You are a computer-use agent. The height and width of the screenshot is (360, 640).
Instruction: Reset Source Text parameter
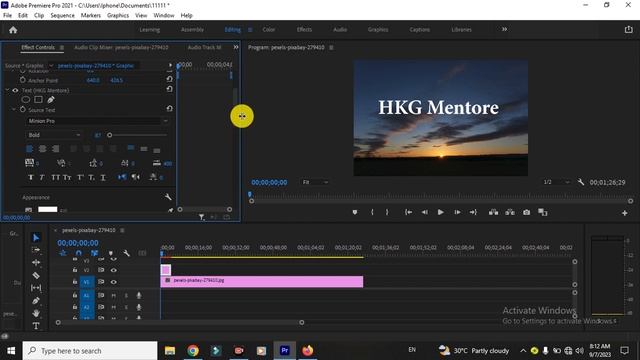(169, 109)
